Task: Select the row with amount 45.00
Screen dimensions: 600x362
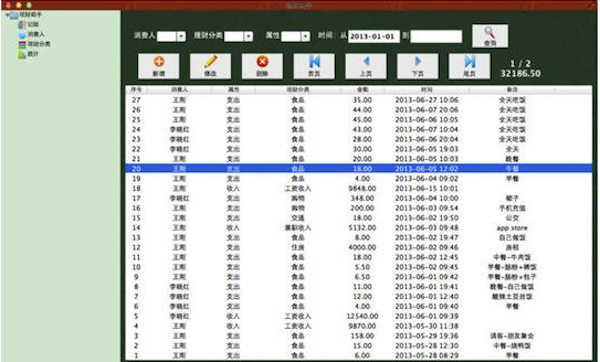Action: click(x=359, y=120)
